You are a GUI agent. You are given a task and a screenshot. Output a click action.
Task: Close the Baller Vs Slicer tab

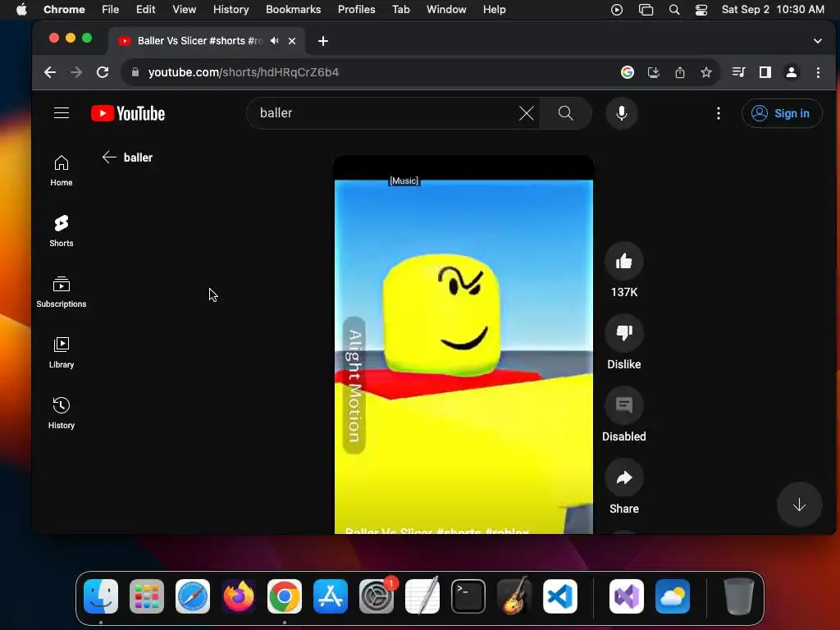click(292, 41)
